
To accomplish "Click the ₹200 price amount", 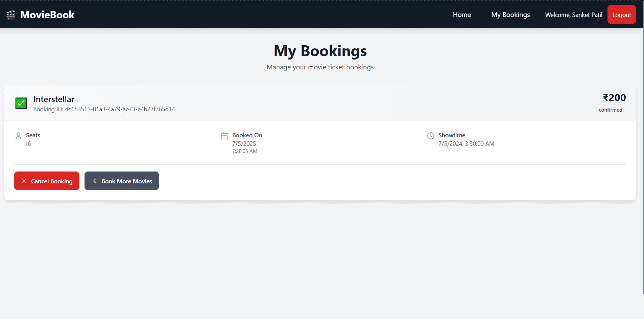I will pos(614,98).
